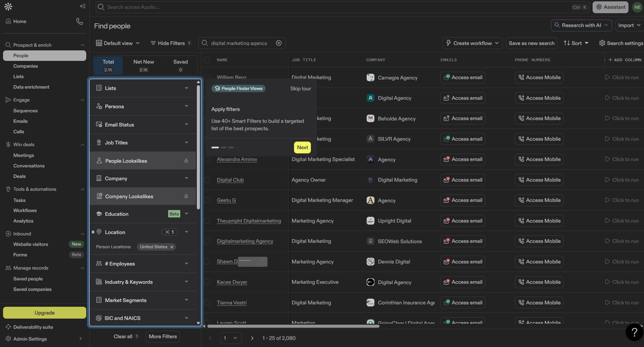The width and height of the screenshot is (644, 347).
Task: Open Companies in the sidebar
Action: tap(26, 66)
